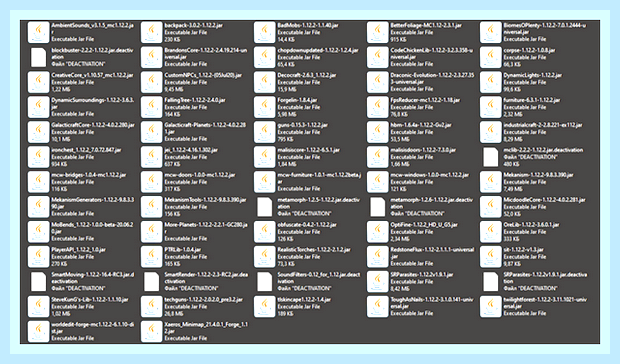Viewport: 620px width, 364px height.
Task: Select the GalacticraftCore jar icon
Action: point(38,132)
